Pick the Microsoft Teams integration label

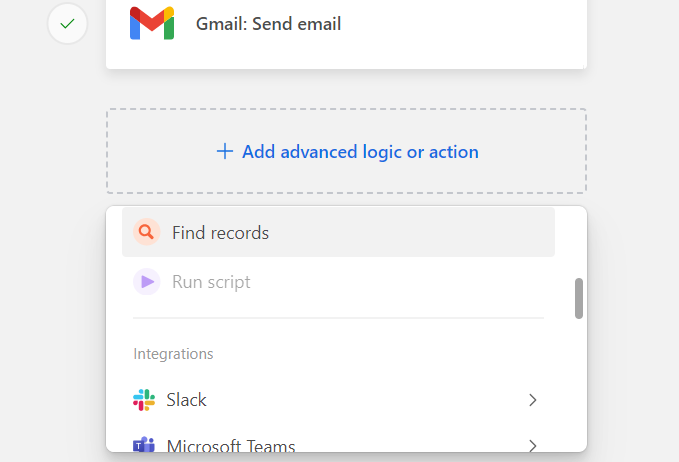click(230, 446)
